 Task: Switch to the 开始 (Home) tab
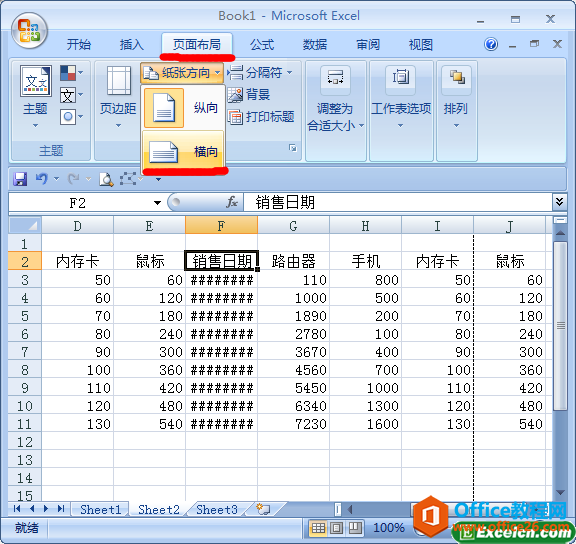[x=79, y=45]
